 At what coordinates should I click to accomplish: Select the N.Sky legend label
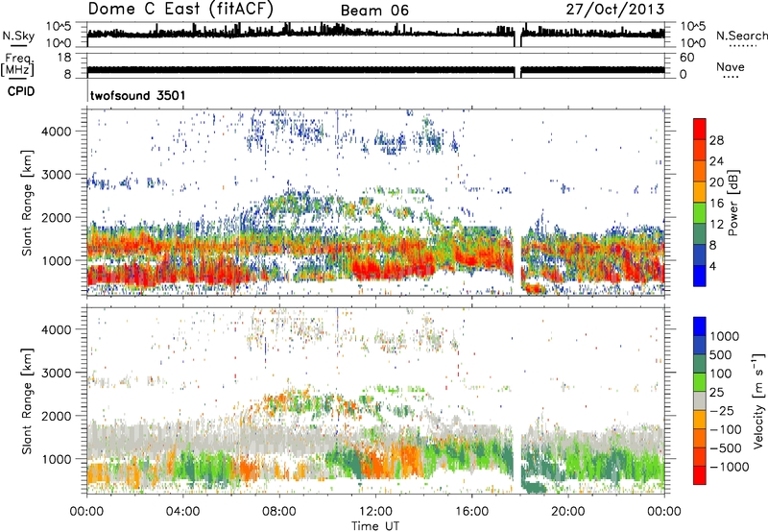coord(18,36)
